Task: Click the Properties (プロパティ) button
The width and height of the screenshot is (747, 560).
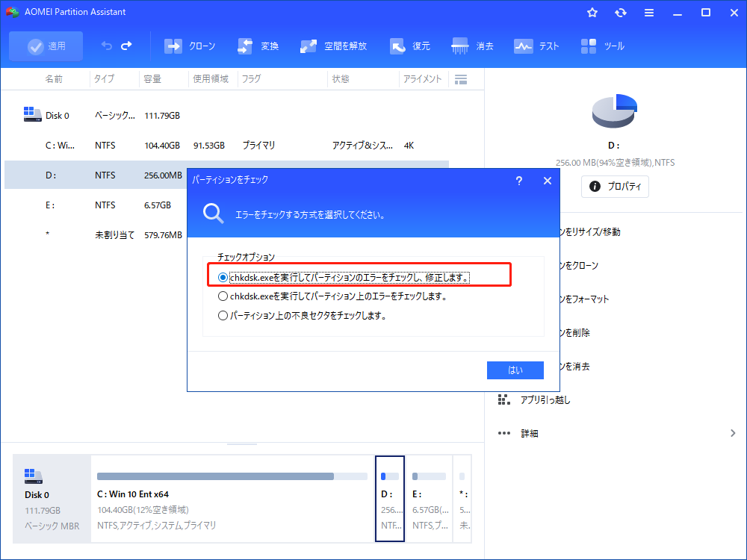Action: [x=615, y=187]
